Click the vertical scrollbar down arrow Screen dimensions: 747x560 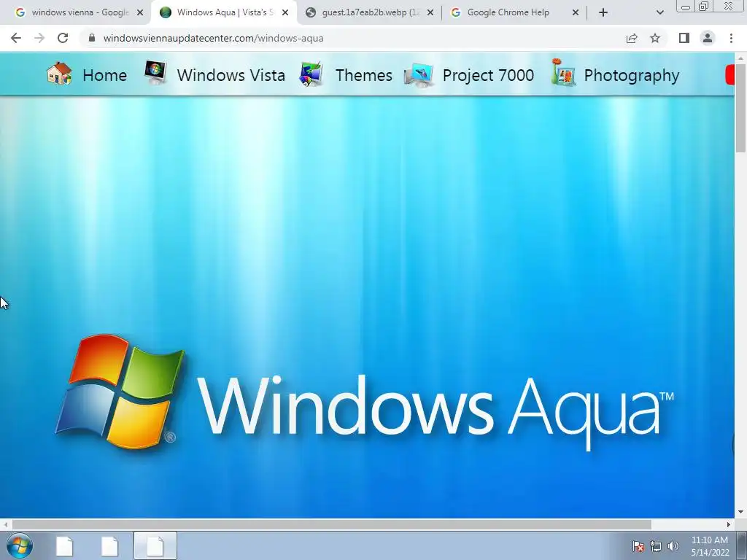click(740, 513)
